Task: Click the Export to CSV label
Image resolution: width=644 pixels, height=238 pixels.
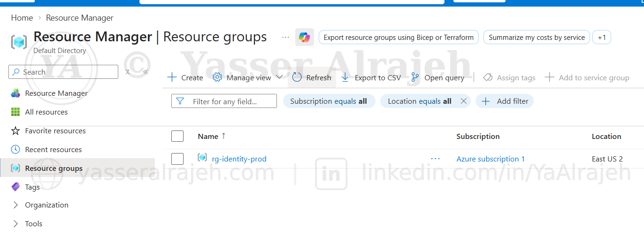Action: coord(378,78)
